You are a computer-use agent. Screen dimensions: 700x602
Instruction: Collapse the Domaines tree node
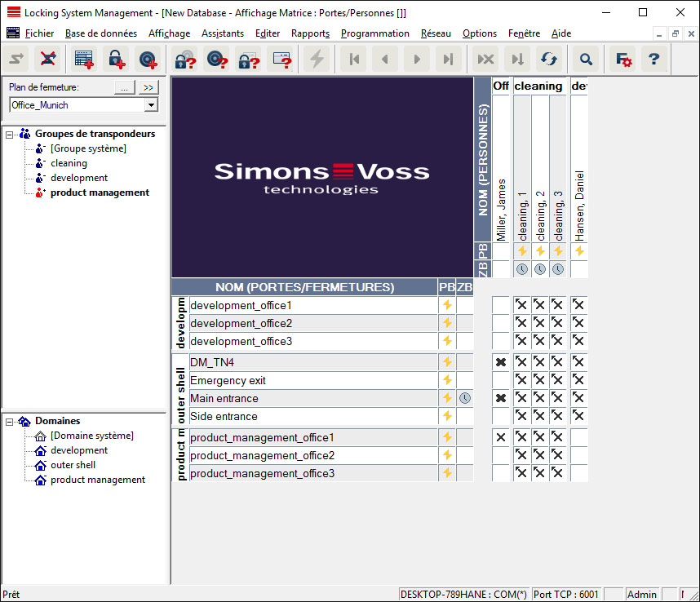tap(10, 421)
